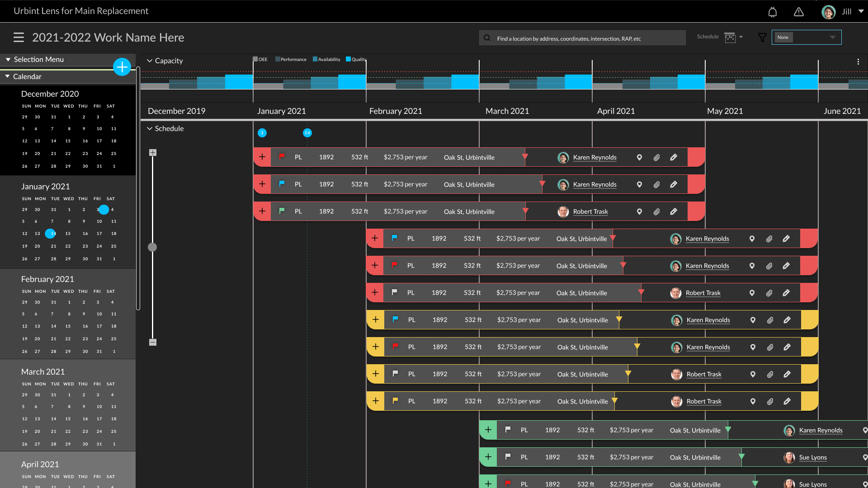Click the warning alerts triangle icon
This screenshot has width=868, height=488.
(799, 12)
